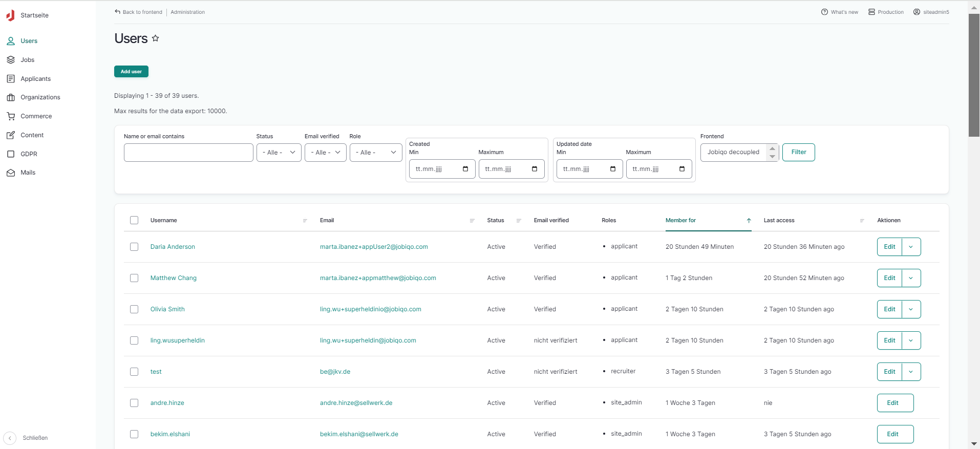Expand the Role filter dropdown
Screen dimensions: 980x449
tap(375, 153)
